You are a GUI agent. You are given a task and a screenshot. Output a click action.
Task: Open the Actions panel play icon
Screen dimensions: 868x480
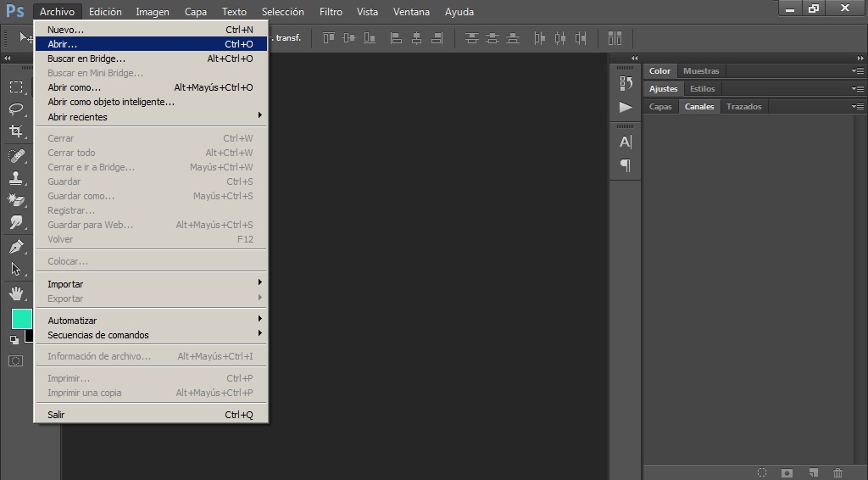tap(626, 107)
